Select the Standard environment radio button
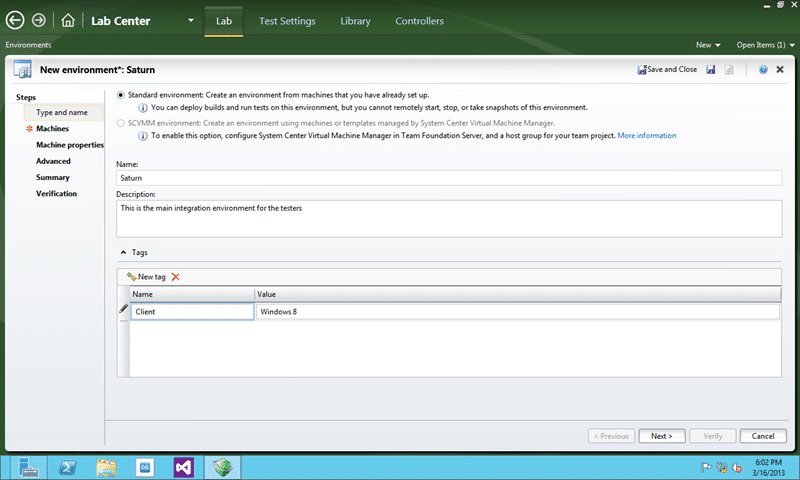 [121, 95]
